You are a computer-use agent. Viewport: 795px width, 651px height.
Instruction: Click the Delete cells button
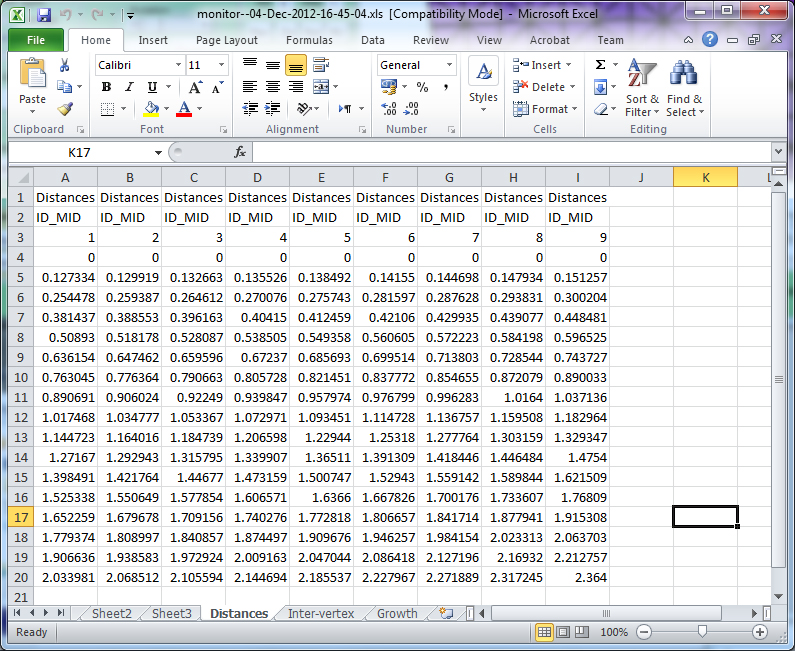tap(541, 87)
